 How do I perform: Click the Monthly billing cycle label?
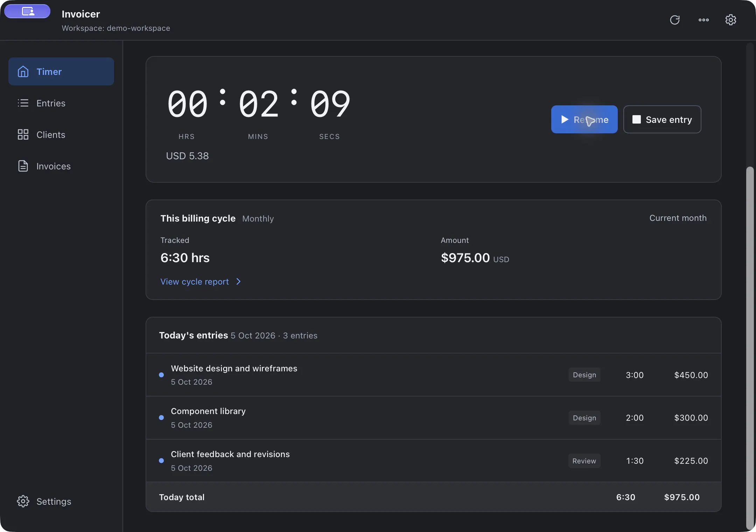click(258, 218)
